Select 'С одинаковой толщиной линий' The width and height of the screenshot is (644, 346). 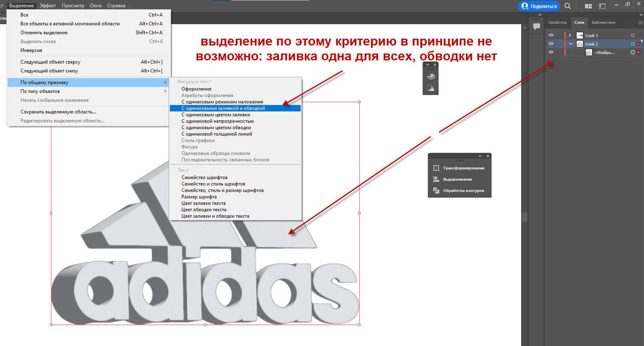[x=235, y=134]
